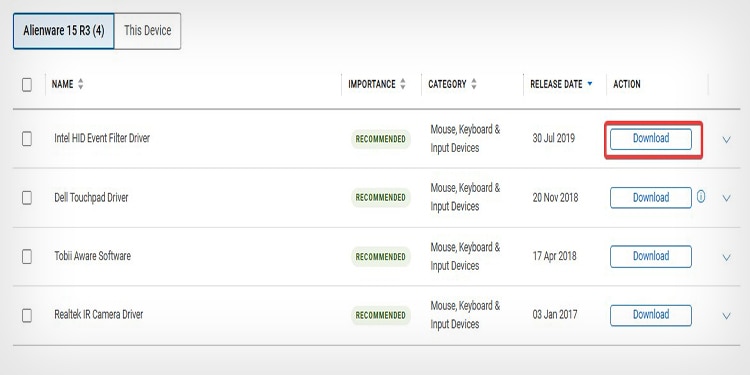
Task: Expand Tobii Aware Software row chevron
Action: [x=726, y=257]
